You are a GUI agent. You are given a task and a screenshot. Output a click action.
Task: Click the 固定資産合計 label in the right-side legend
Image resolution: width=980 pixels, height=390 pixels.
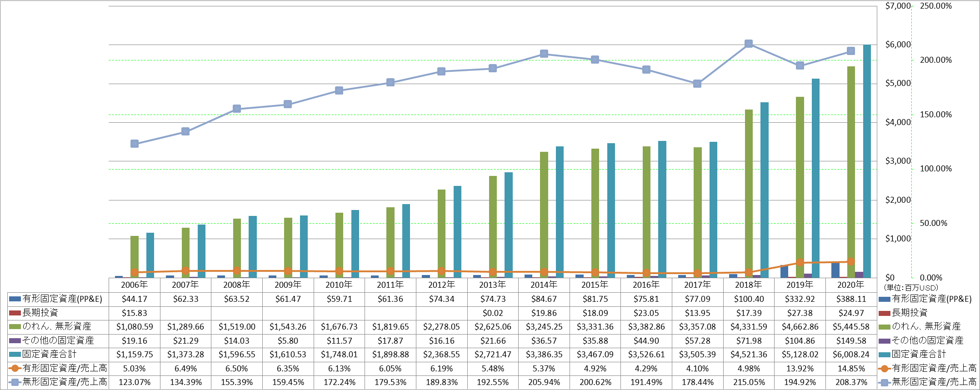(x=919, y=354)
